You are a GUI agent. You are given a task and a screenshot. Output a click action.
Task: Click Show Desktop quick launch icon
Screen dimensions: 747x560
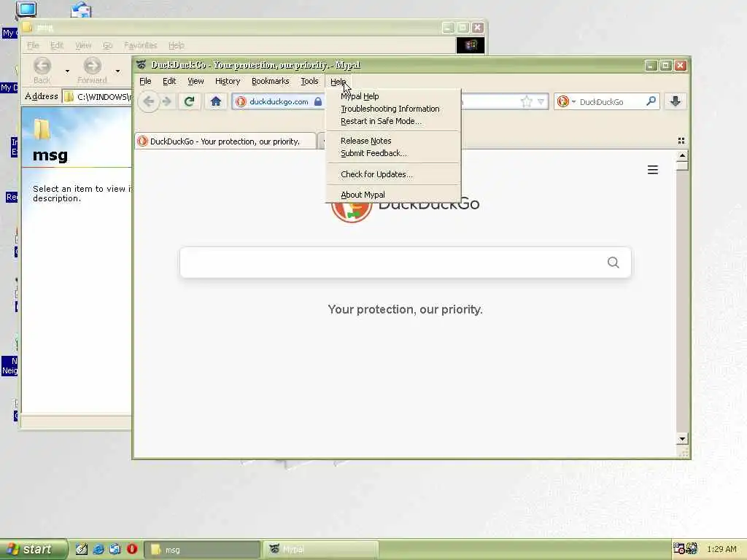82,549
